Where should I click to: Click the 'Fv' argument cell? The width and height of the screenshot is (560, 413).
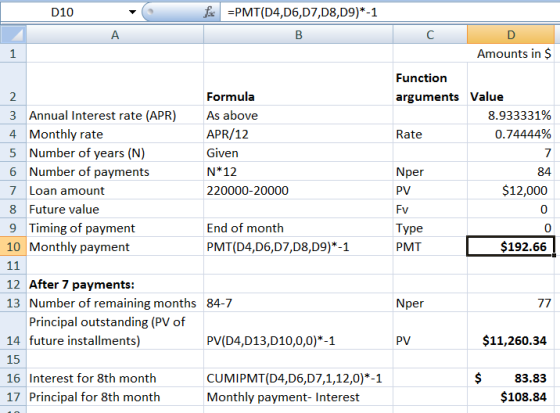coord(430,209)
